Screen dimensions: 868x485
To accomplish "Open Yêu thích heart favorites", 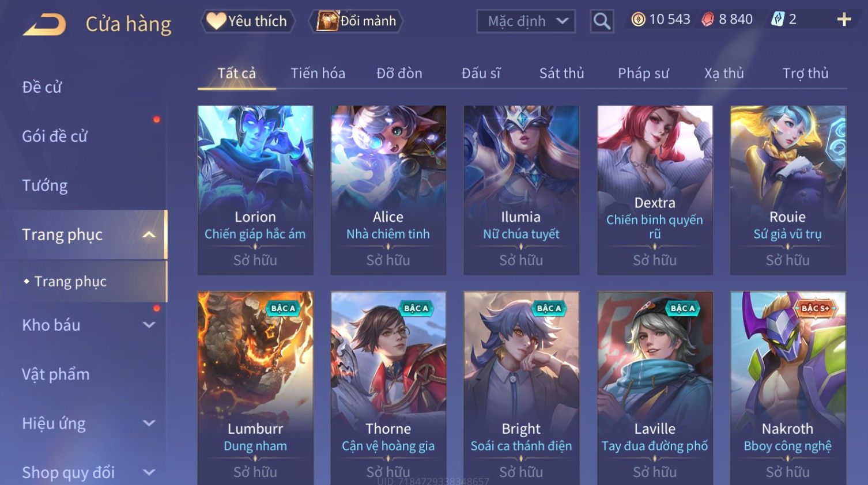I will pos(248,21).
